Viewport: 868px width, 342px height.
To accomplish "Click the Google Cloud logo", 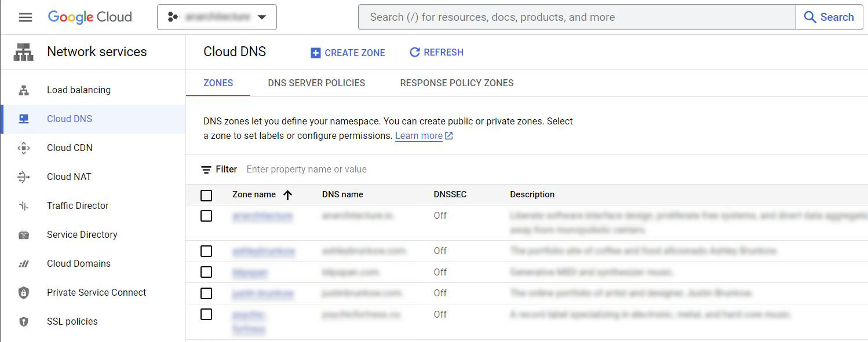I will [x=90, y=17].
